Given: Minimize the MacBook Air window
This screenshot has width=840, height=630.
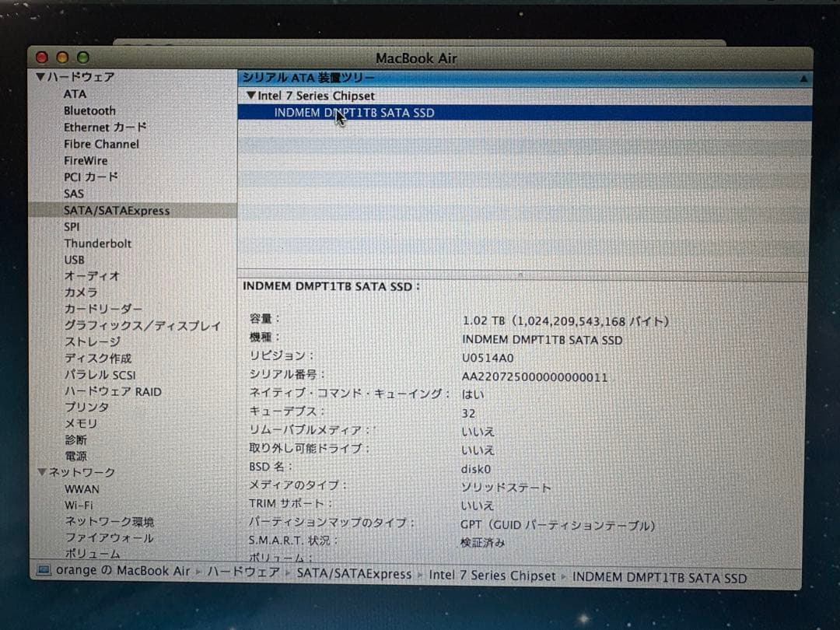Looking at the screenshot, I should [62, 58].
